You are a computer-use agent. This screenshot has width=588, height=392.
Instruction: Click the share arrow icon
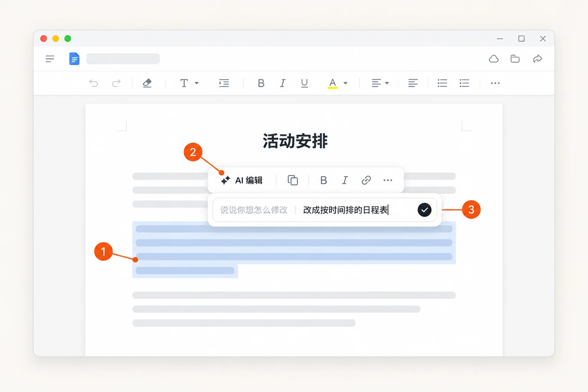[537, 59]
